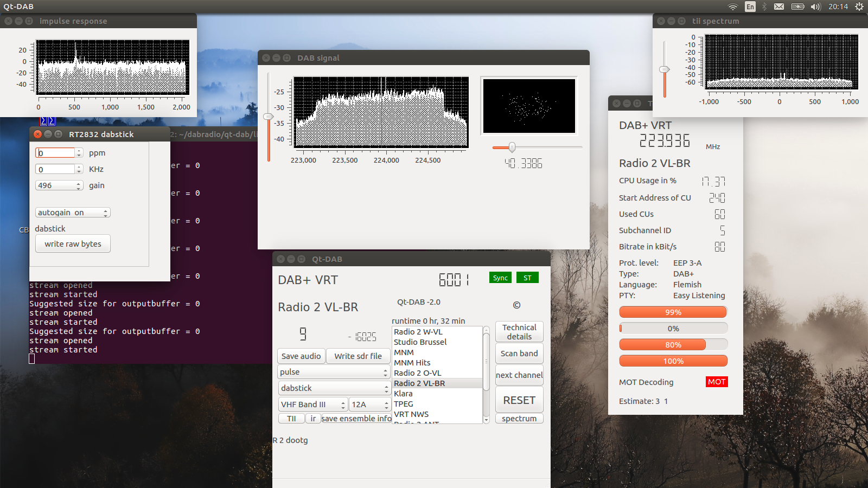Click the 'En' keyboard input indicator
The height and width of the screenshot is (488, 868).
[750, 7]
